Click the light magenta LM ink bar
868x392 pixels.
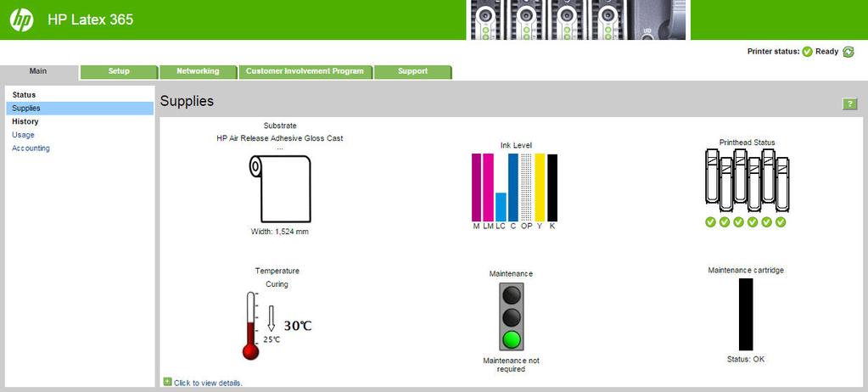tap(488, 188)
